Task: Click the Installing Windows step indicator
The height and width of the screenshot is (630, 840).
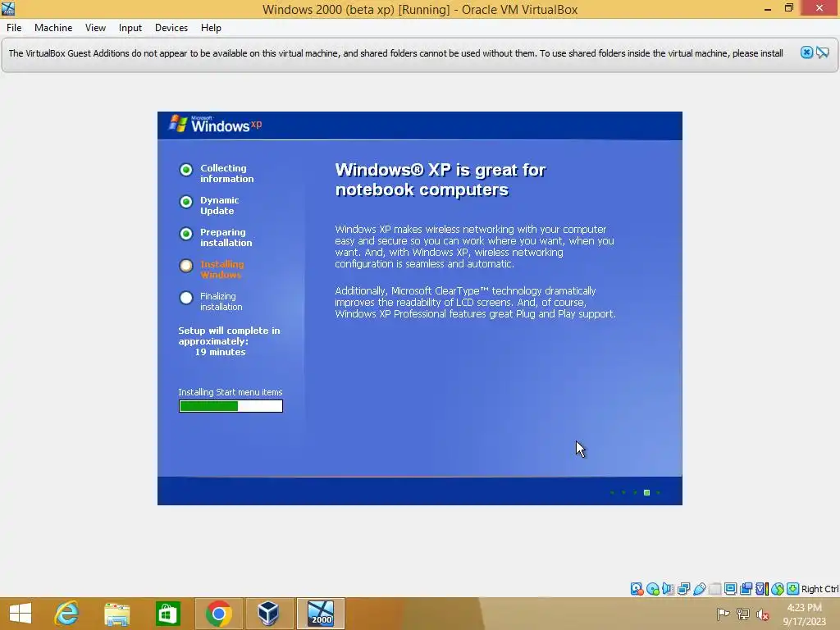Action: (x=186, y=266)
